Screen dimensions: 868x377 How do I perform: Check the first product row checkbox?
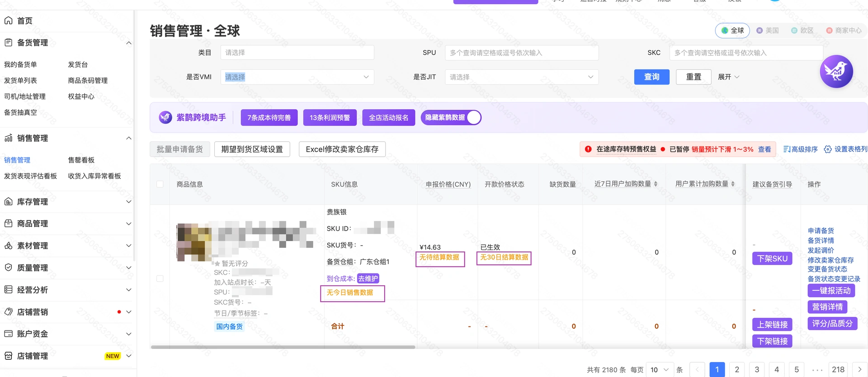160,279
